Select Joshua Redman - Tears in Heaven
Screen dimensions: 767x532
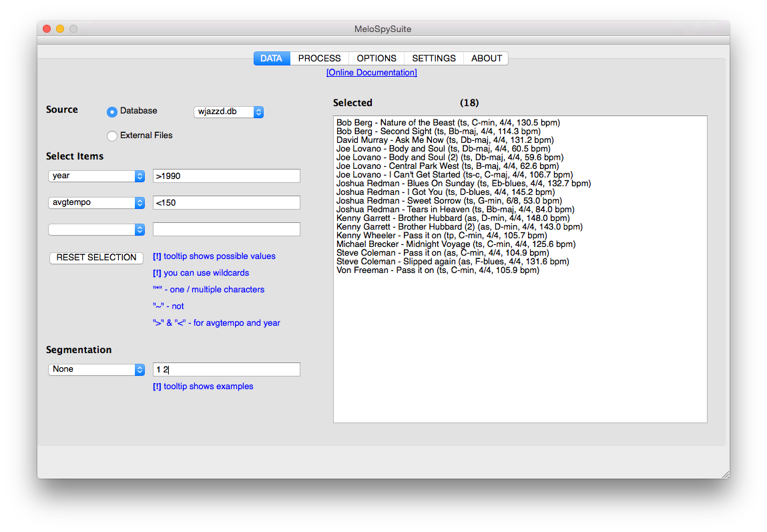(x=455, y=210)
